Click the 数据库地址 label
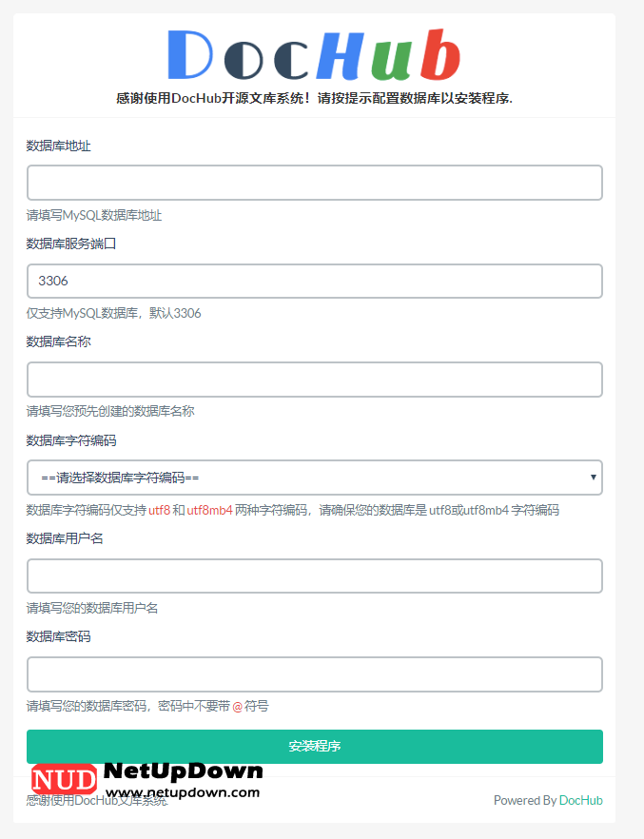The height and width of the screenshot is (839, 644). point(58,146)
